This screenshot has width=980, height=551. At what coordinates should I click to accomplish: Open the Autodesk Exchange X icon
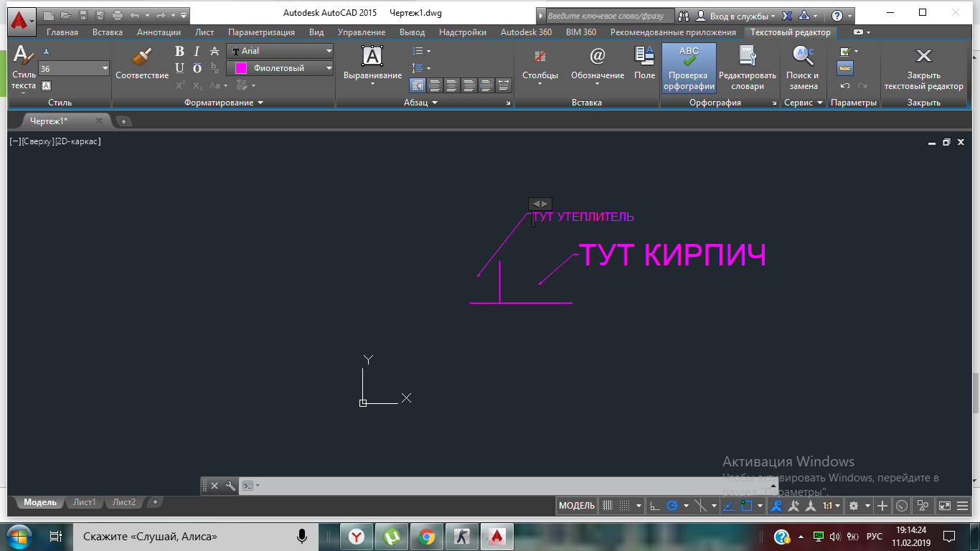pyautogui.click(x=787, y=15)
